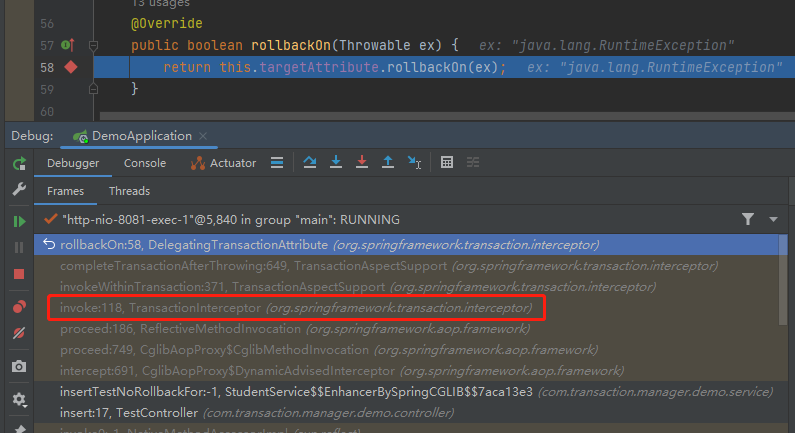
Task: Click targetAttribute in the return statement
Action: click(319, 67)
